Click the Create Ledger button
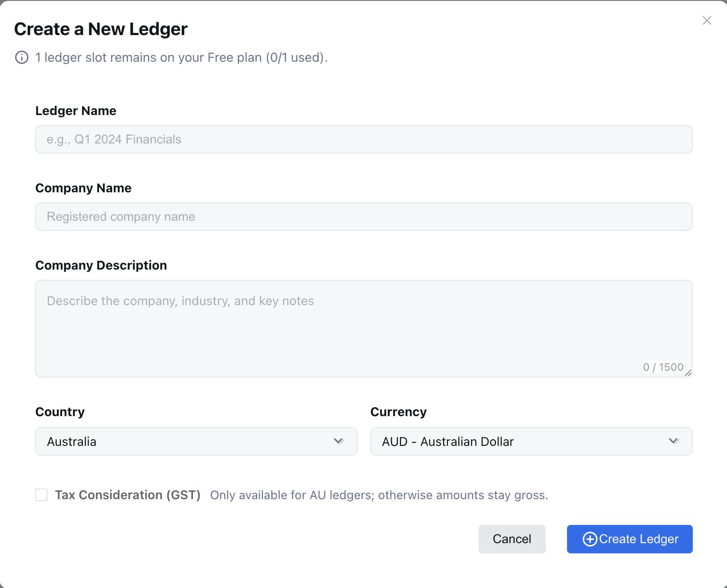Viewport: 727px width, 588px height. click(629, 539)
